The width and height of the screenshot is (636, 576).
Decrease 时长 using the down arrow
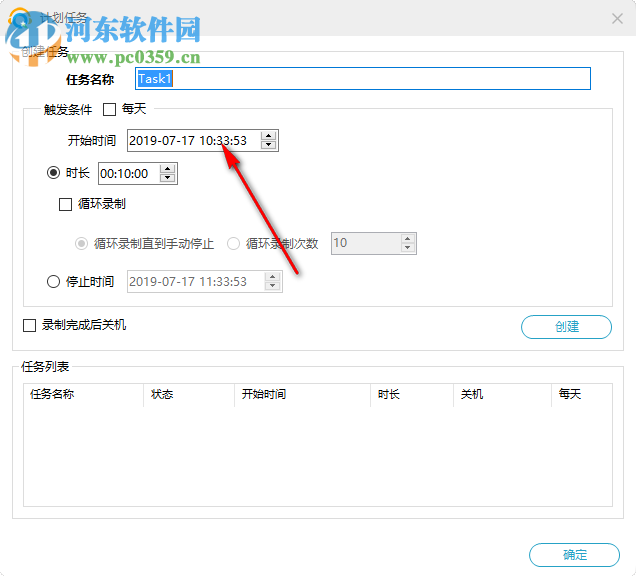point(168,178)
